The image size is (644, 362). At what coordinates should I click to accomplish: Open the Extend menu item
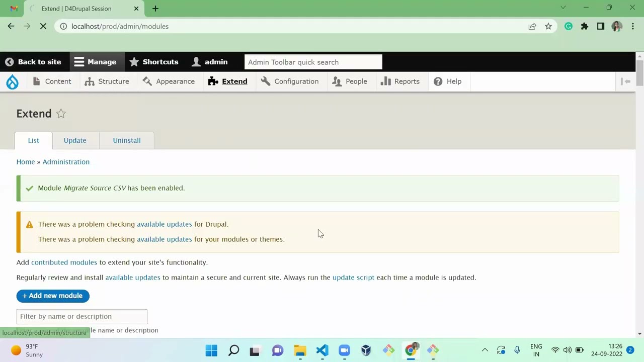[227, 81]
